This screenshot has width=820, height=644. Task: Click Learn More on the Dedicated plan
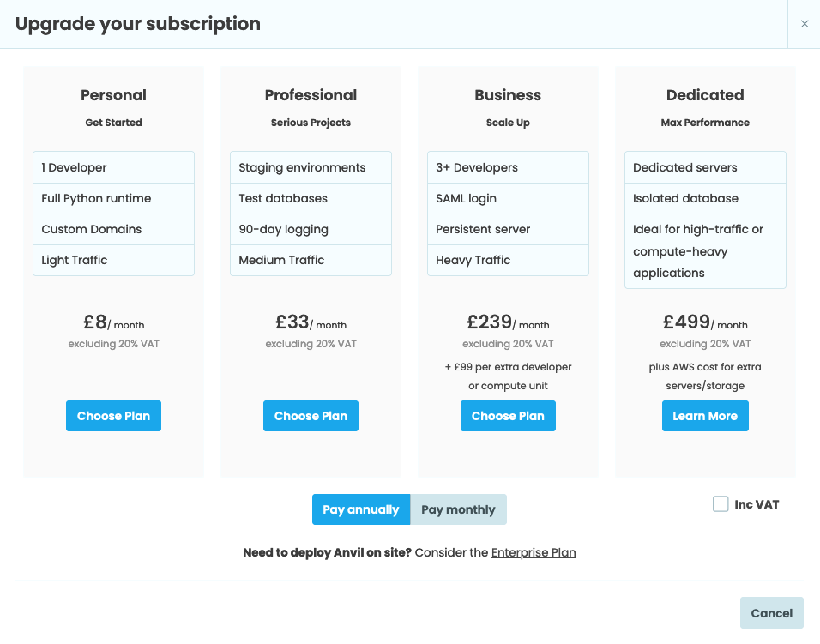point(705,415)
